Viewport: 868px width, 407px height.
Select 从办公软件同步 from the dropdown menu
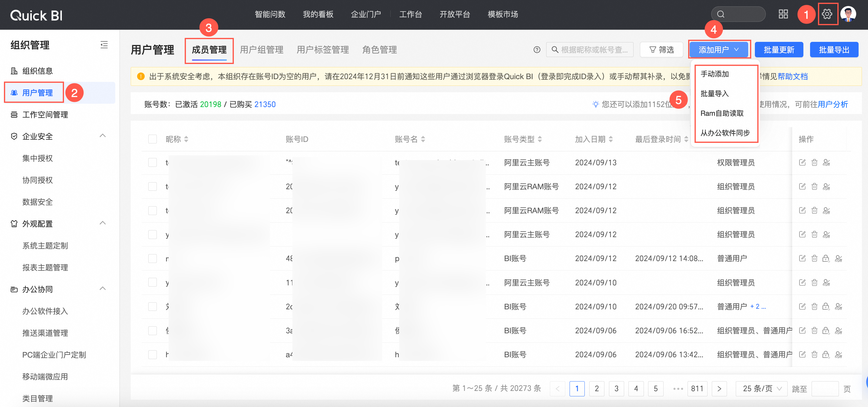(725, 133)
